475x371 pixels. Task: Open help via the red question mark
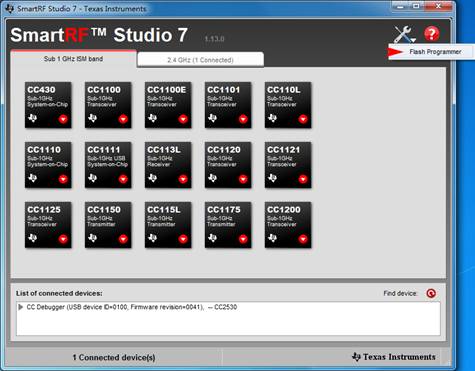point(432,34)
